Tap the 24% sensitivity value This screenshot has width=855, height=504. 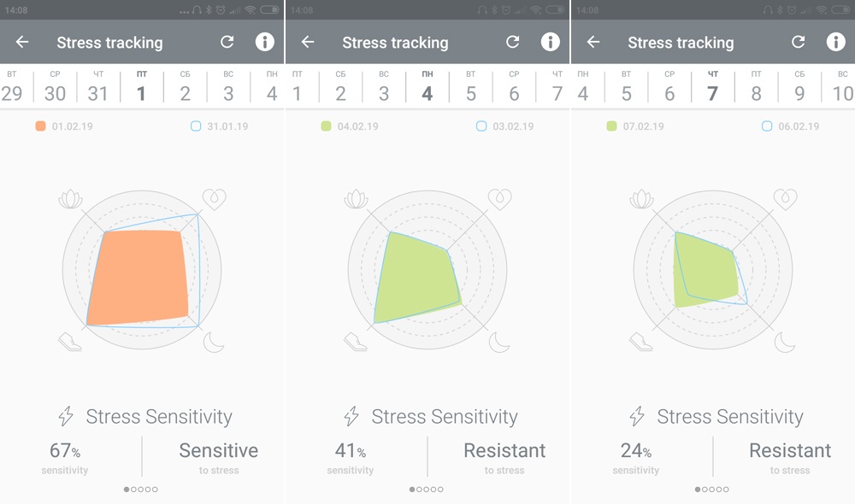tap(635, 451)
